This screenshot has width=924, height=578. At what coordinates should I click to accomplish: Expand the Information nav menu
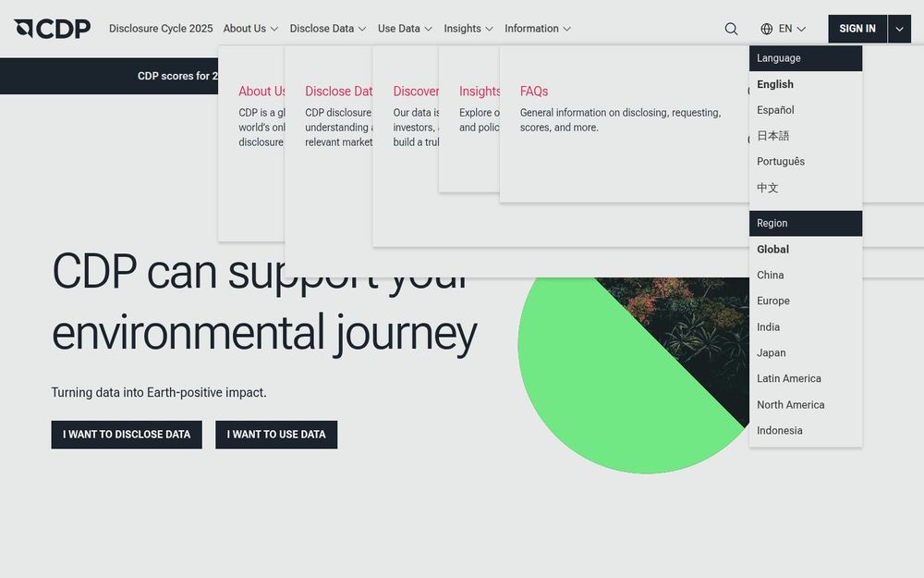point(538,29)
